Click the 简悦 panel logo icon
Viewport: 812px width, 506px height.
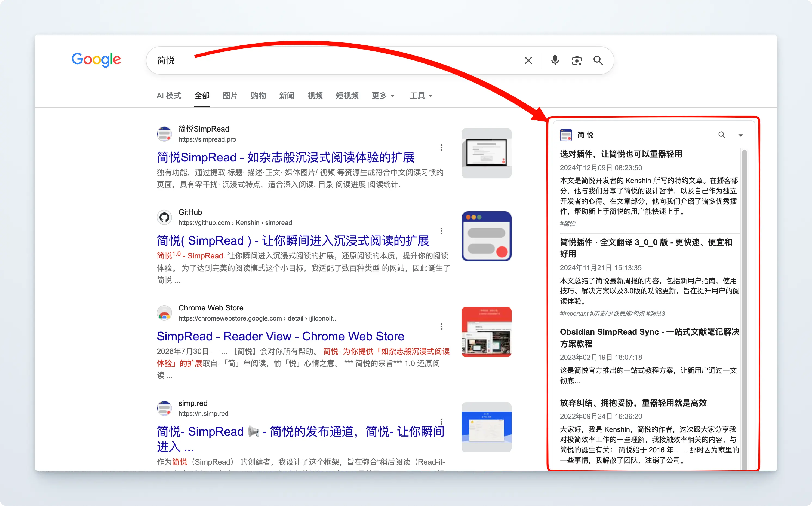click(566, 135)
